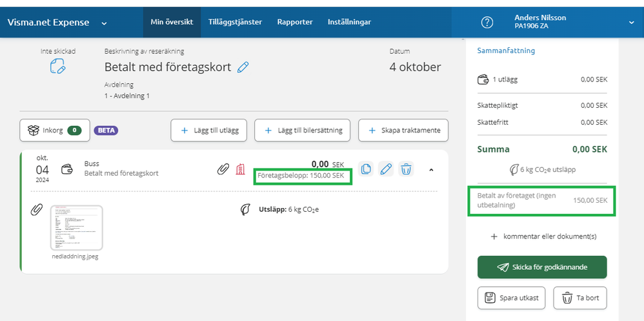The image size is (644, 321).
Task: Edit the expense report description pencil icon
Action: click(243, 67)
